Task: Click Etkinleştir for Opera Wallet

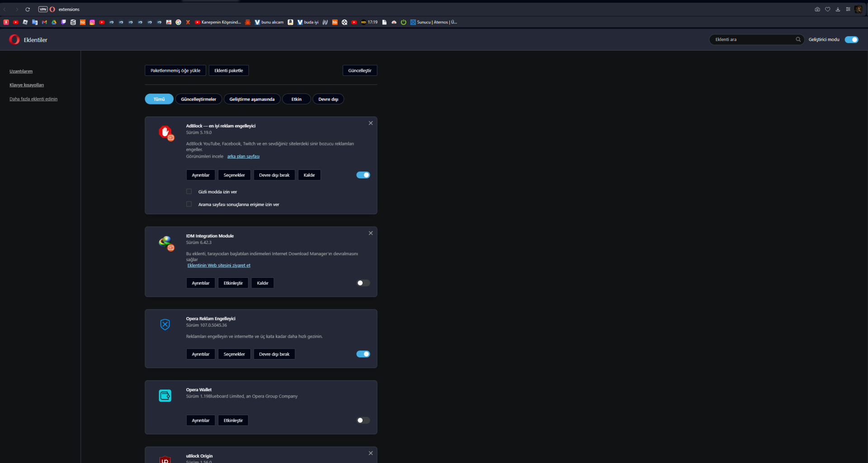Action: pos(233,421)
